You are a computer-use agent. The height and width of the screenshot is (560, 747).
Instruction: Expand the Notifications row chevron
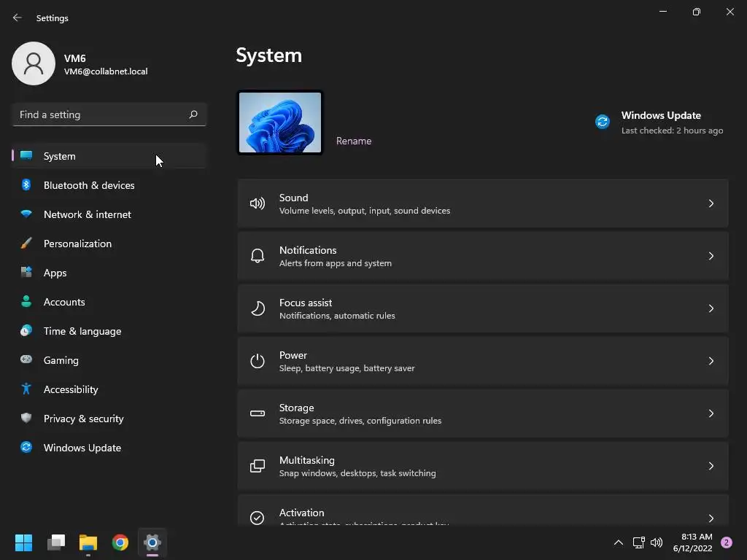point(711,256)
